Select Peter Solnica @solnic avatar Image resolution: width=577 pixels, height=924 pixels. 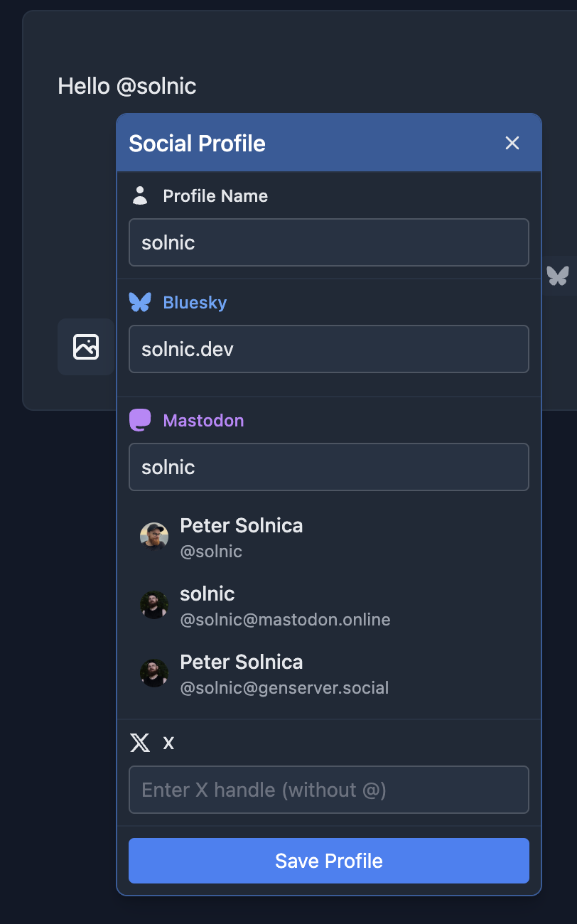pos(154,537)
